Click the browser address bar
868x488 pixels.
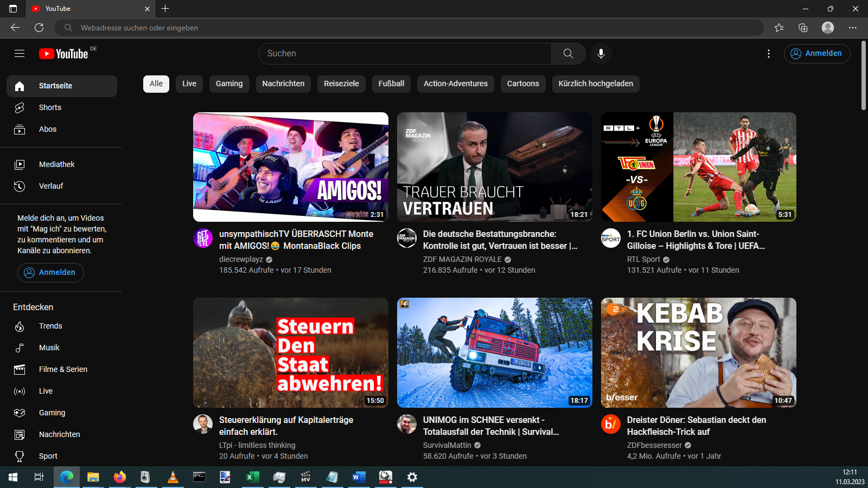[410, 28]
